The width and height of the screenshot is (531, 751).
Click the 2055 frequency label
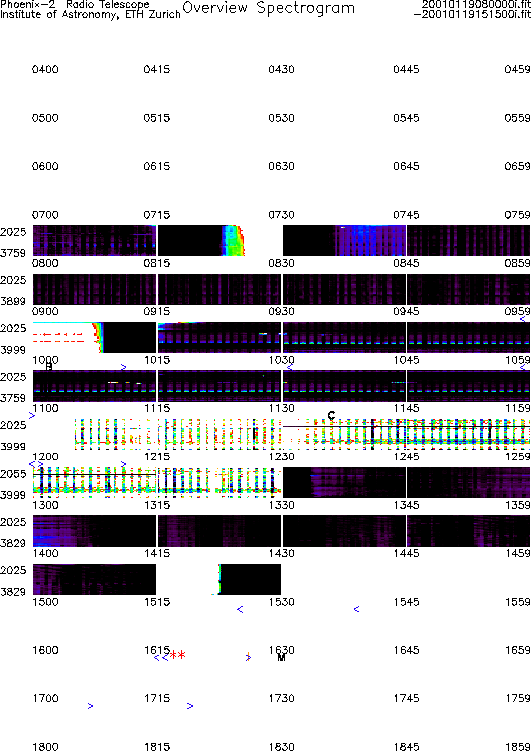tap(13, 474)
